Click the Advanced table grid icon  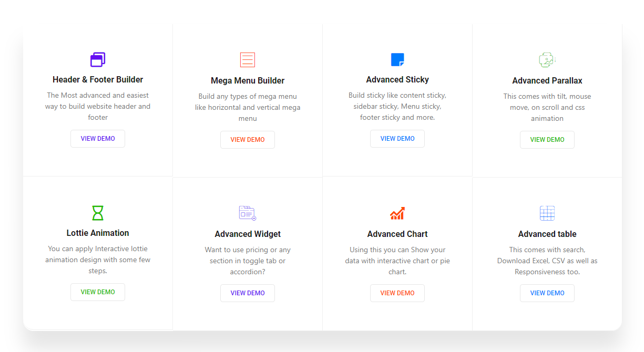click(x=547, y=213)
